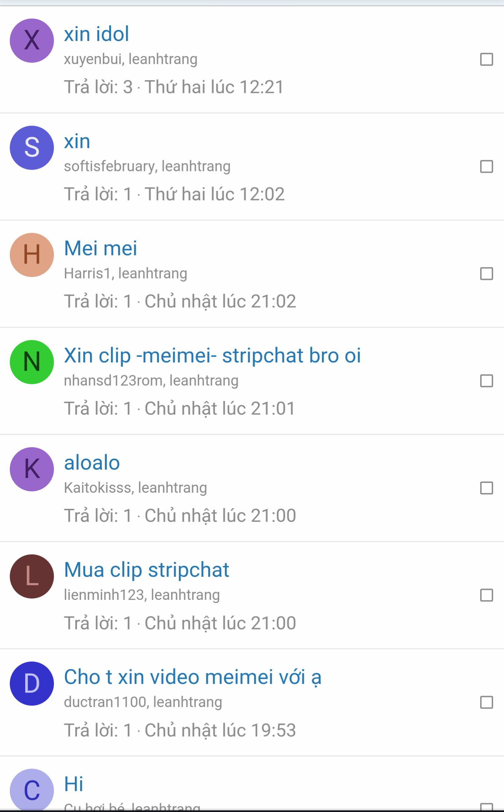Open Cho t xin video meimei với ạ
The height and width of the screenshot is (812, 504).
(193, 676)
